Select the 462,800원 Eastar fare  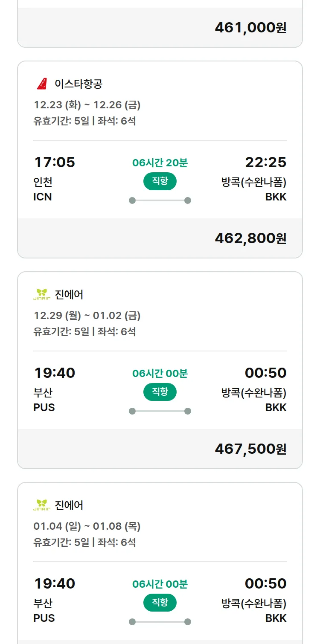click(x=250, y=238)
